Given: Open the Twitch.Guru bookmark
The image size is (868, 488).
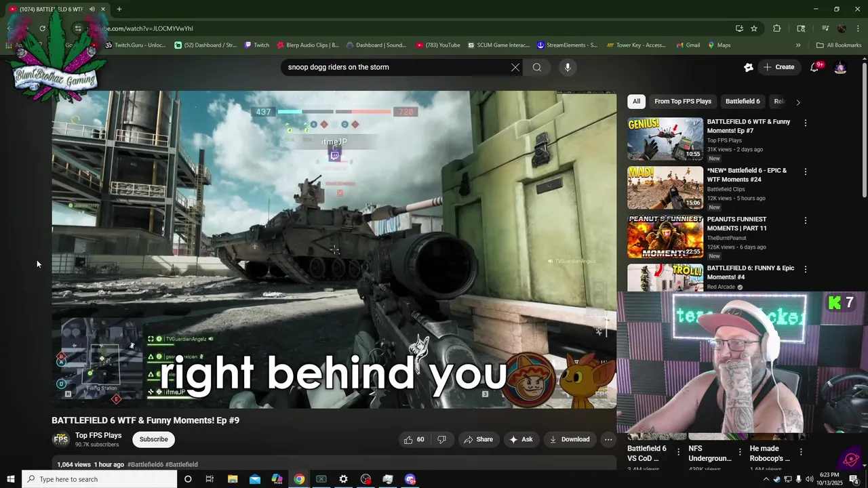Looking at the screenshot, I should click(135, 45).
